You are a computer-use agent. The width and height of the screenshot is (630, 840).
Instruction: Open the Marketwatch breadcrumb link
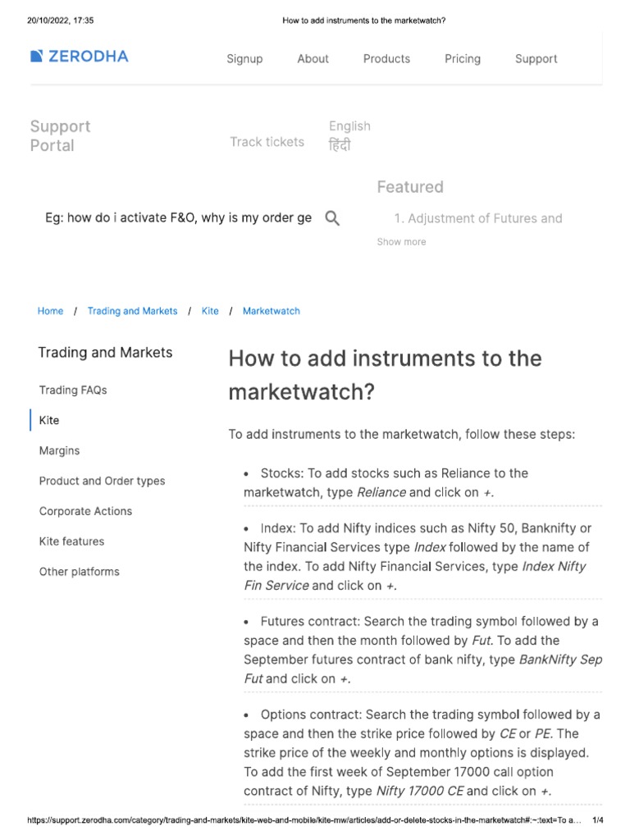click(271, 311)
